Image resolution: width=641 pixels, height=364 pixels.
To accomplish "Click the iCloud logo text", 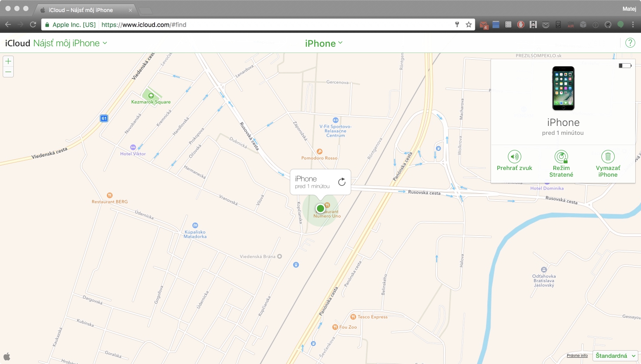I will click(x=17, y=43).
